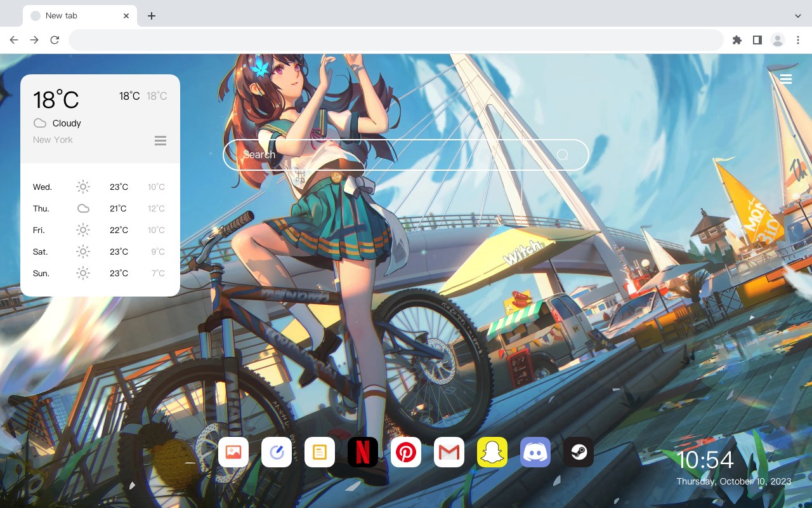Viewport: 812px width, 508px height.
Task: Open the browser Extensions puzzle icon
Action: point(737,40)
